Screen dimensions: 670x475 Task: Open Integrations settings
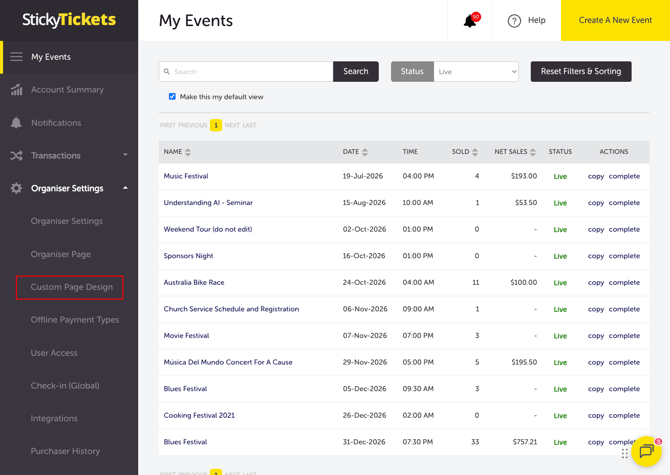click(x=54, y=419)
